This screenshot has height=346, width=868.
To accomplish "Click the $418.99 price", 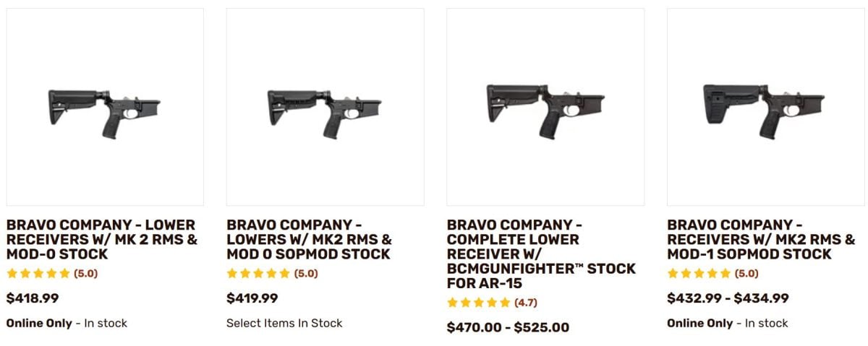I will tap(33, 298).
